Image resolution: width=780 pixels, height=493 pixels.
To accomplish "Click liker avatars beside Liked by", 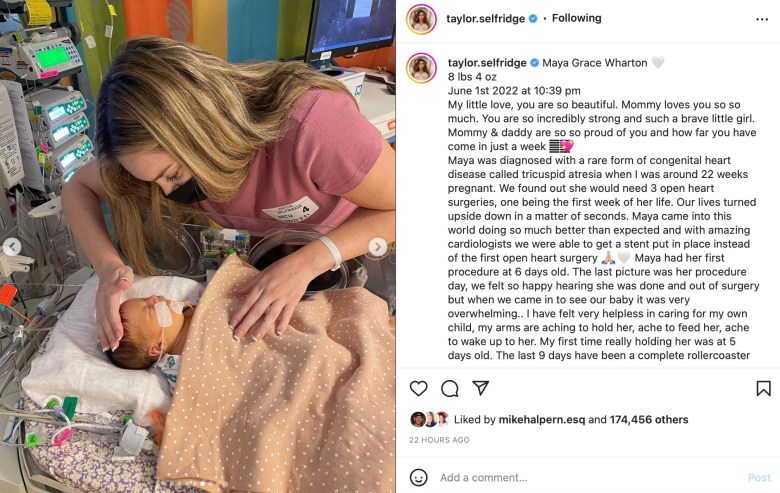I will coord(430,419).
